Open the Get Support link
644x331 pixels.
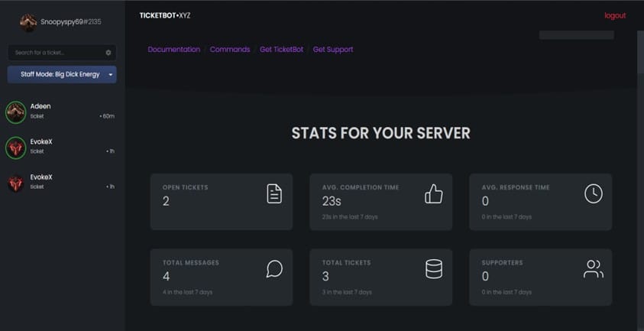(333, 50)
